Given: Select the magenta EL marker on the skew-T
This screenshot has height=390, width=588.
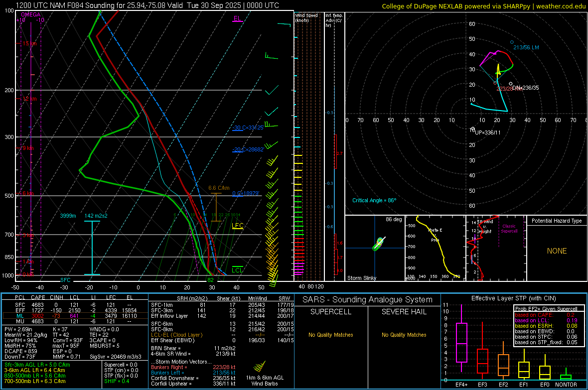Looking at the screenshot, I should (x=237, y=19).
